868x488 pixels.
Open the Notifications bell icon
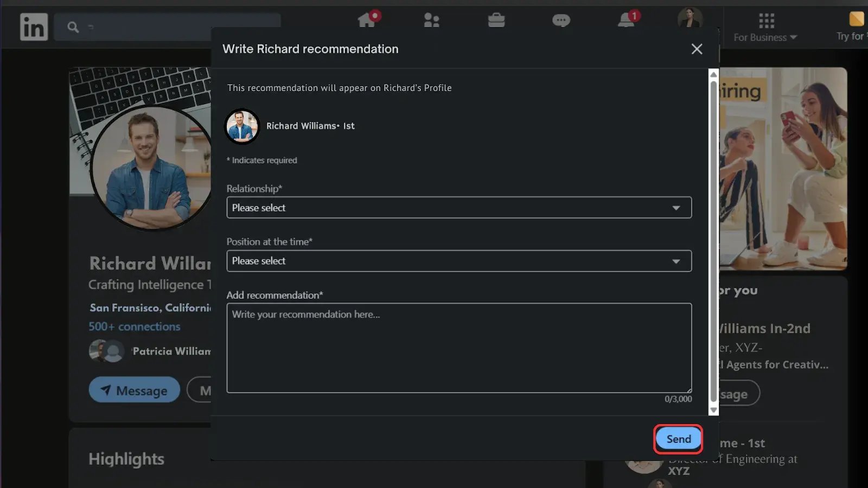coord(626,21)
